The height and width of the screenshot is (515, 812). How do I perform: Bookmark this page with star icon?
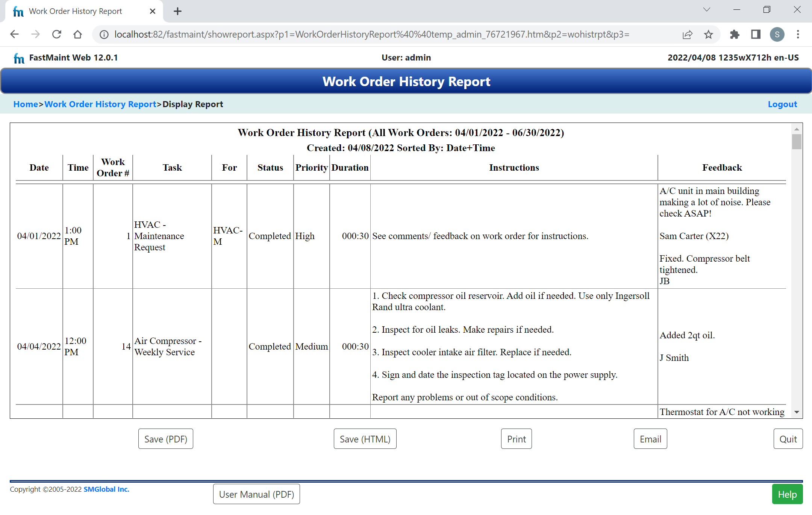coord(708,35)
